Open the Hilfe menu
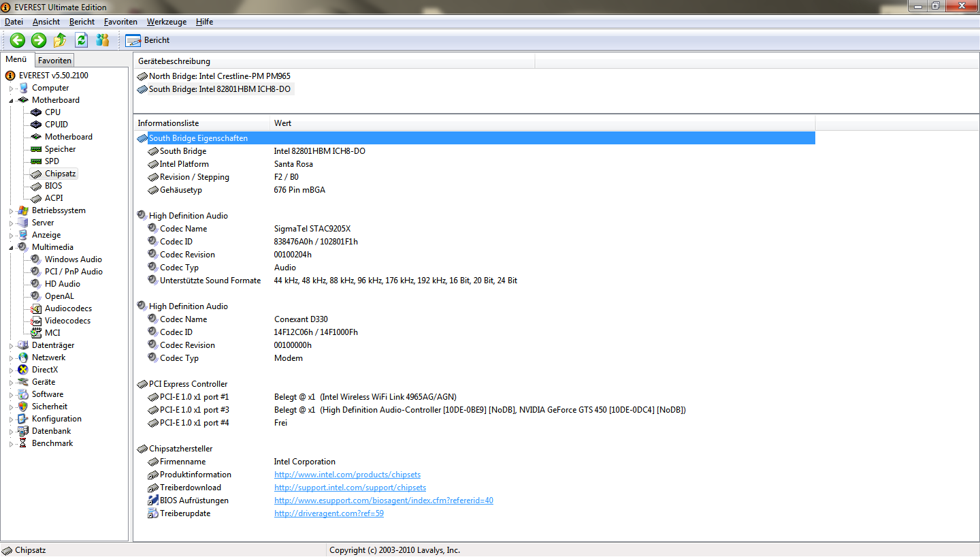980x557 pixels. click(x=204, y=22)
